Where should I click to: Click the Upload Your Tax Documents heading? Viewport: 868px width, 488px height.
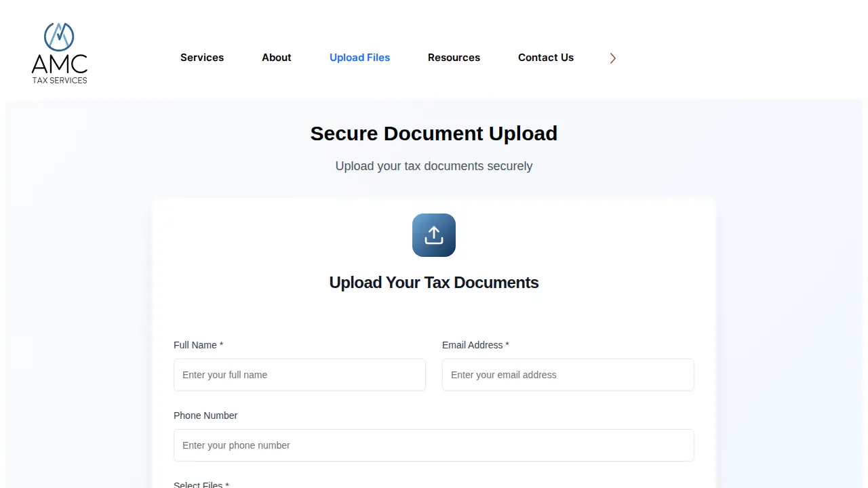[434, 283]
